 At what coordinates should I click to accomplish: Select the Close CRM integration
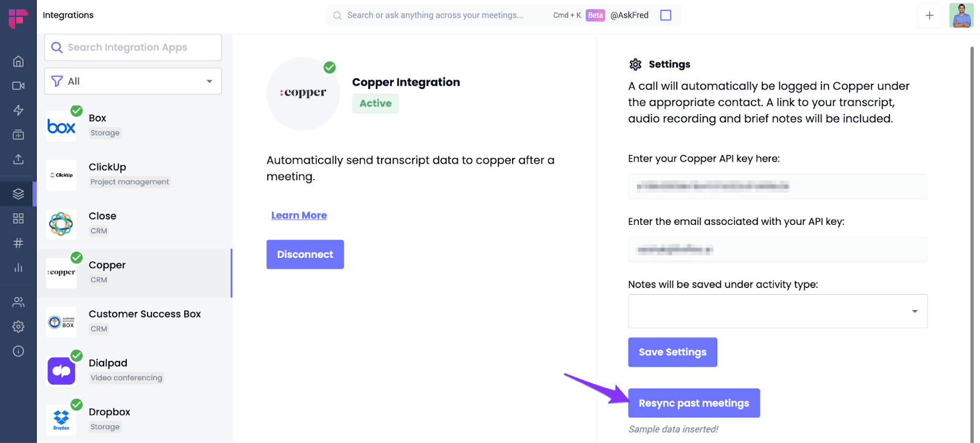(135, 224)
